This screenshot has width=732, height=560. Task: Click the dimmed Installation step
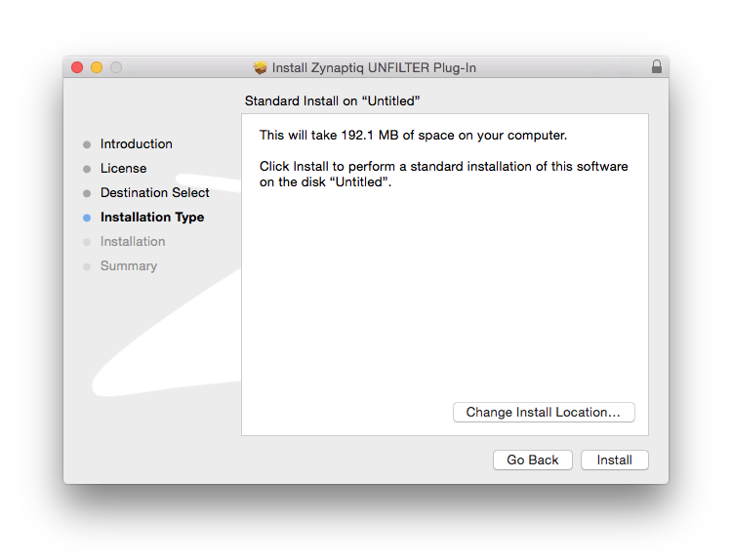click(x=133, y=241)
